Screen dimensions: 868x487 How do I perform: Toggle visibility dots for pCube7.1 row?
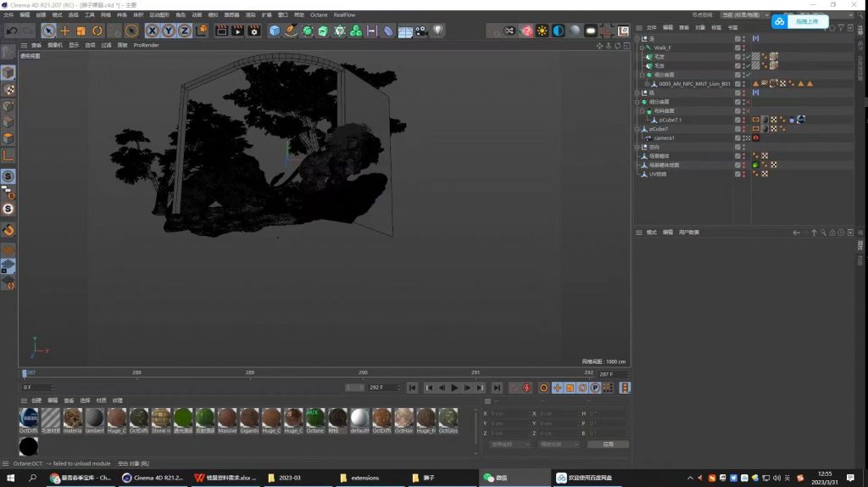744,120
